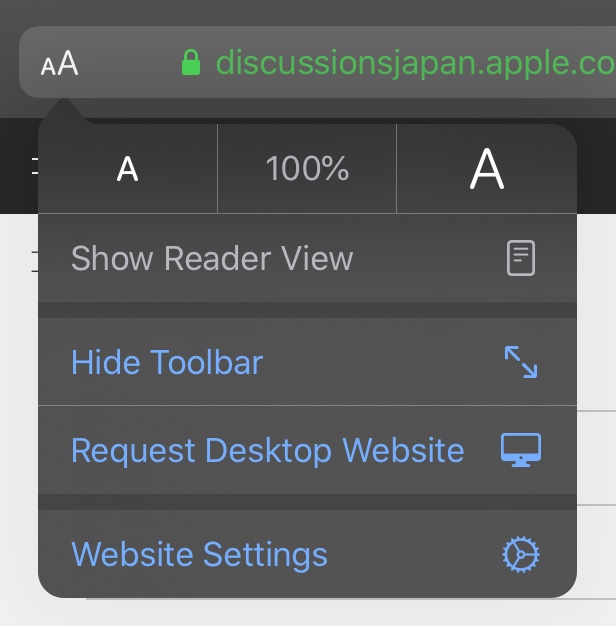The height and width of the screenshot is (626, 616).
Task: Reset zoom via the 100% label
Action: pyautogui.click(x=307, y=169)
